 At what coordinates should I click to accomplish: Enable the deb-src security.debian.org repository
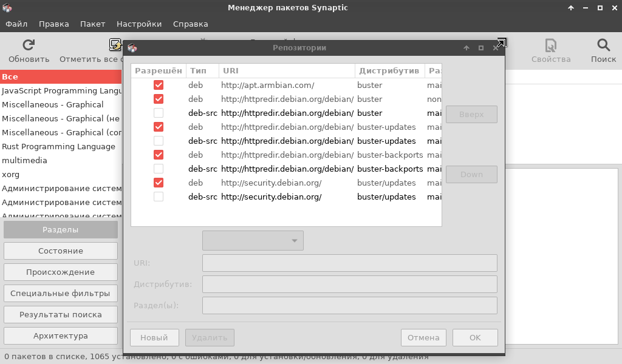[159, 197]
